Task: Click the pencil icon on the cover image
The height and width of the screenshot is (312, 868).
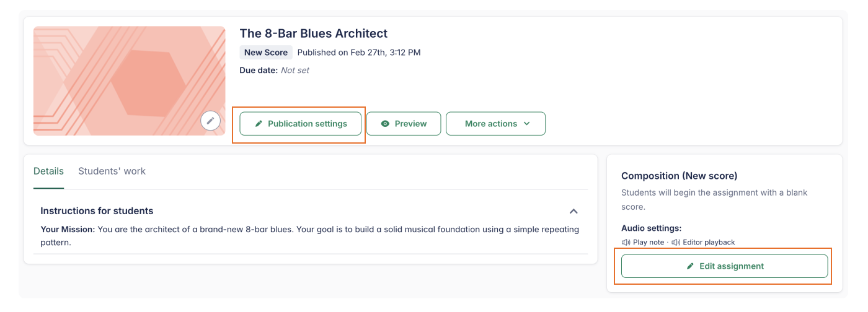Action: tap(210, 121)
